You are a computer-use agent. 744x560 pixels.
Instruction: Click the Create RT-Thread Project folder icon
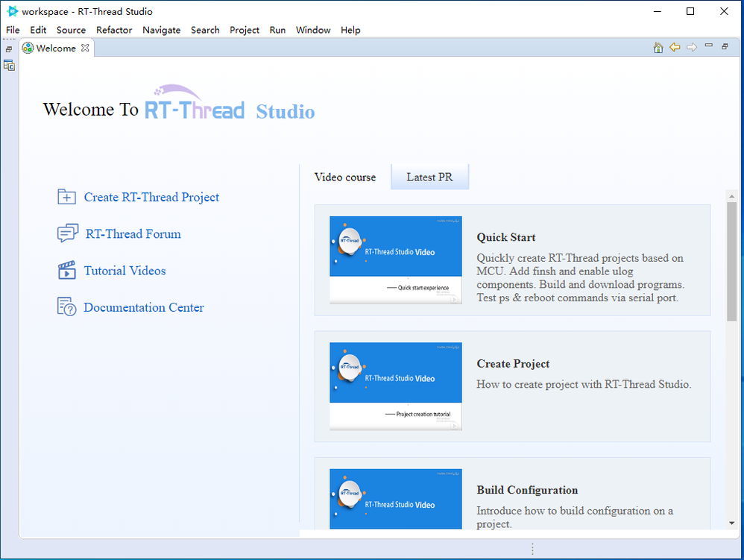[66, 196]
